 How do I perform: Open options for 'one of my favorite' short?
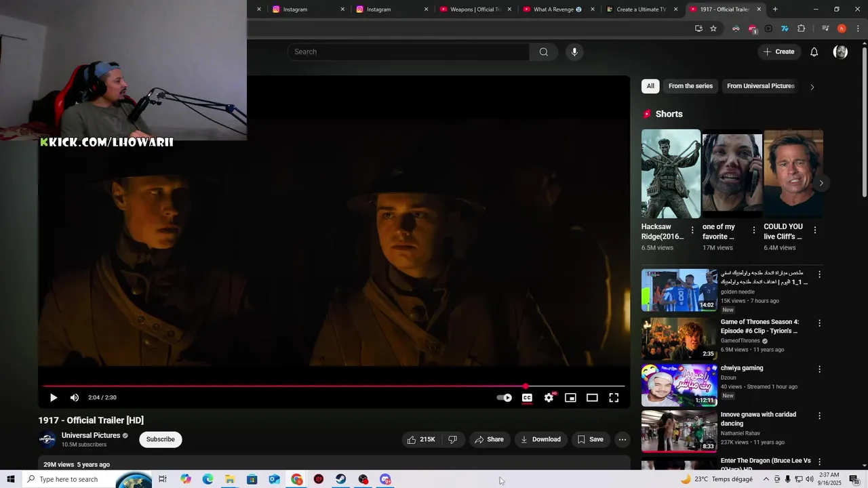(753, 230)
